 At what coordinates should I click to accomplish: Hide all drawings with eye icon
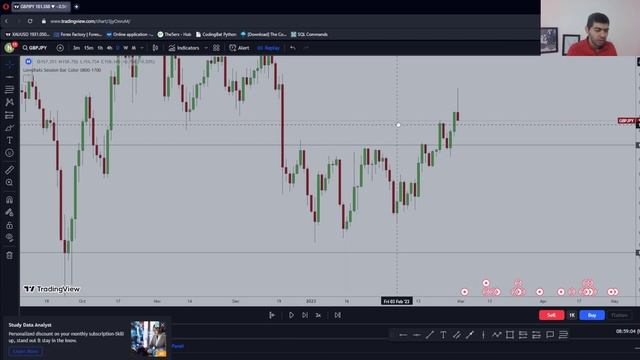click(x=9, y=238)
